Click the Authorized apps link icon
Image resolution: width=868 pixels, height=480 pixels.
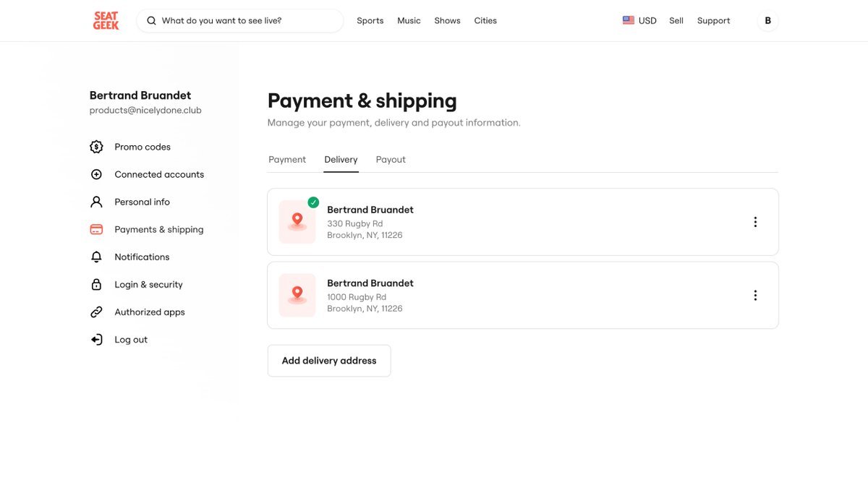click(96, 312)
